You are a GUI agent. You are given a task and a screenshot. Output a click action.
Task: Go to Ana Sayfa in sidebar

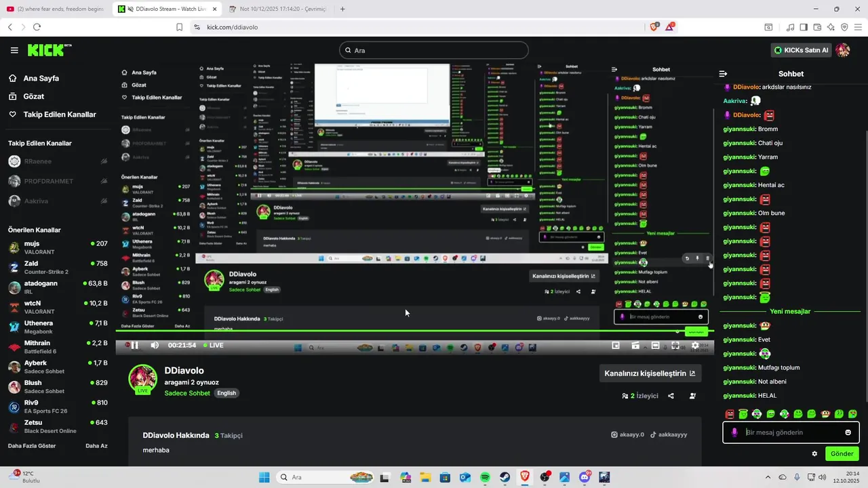pos(56,78)
